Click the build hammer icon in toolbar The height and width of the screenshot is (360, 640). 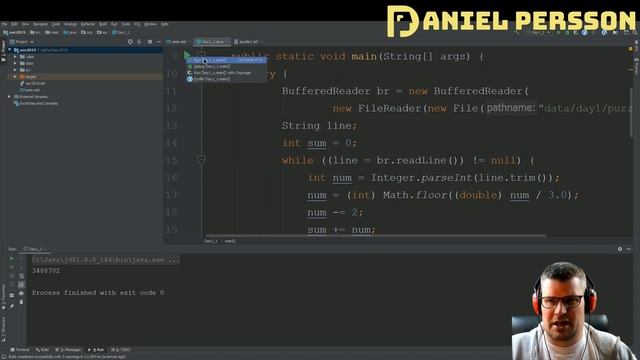[x=518, y=32]
